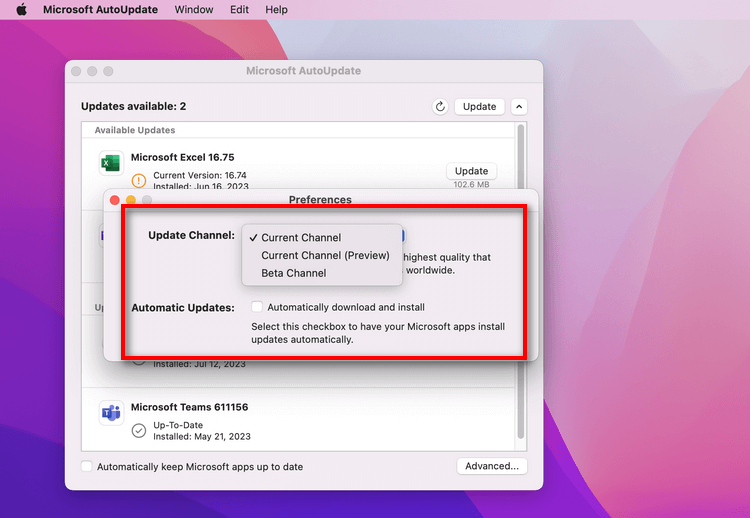Toggle Automatically keep Microsoft apps up to date

[87, 466]
